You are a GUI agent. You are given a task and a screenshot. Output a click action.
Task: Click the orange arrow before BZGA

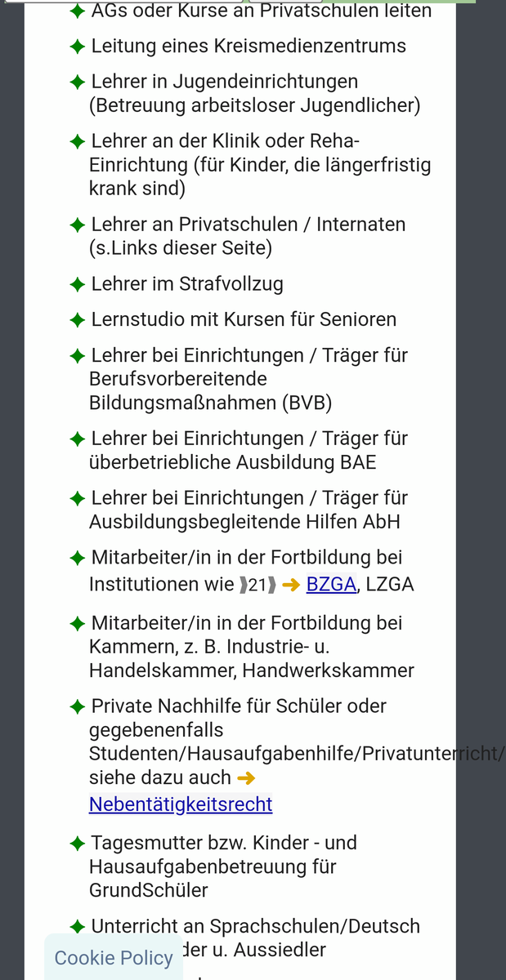[x=291, y=585]
